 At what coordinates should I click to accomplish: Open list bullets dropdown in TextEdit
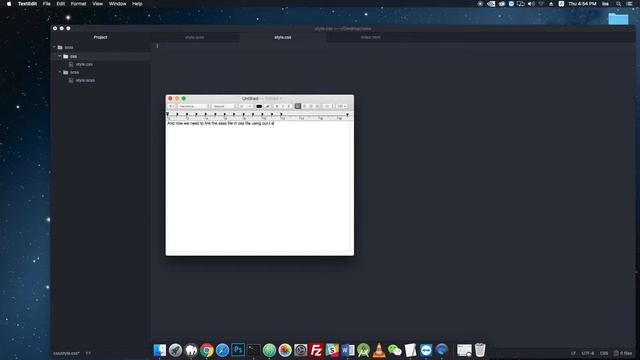point(341,106)
